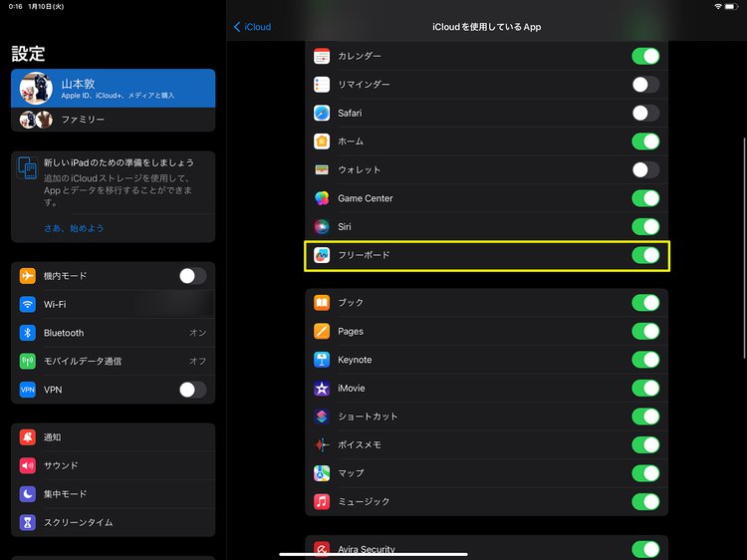Viewport: 747px width, 560px height.
Task: Enable the ウォレット iCloud switch
Action: [645, 169]
